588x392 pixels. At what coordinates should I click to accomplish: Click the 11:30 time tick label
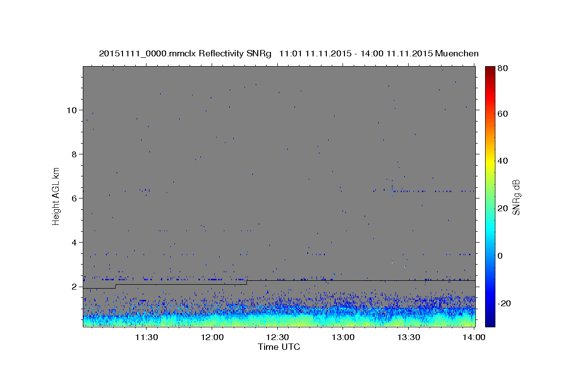pos(146,337)
